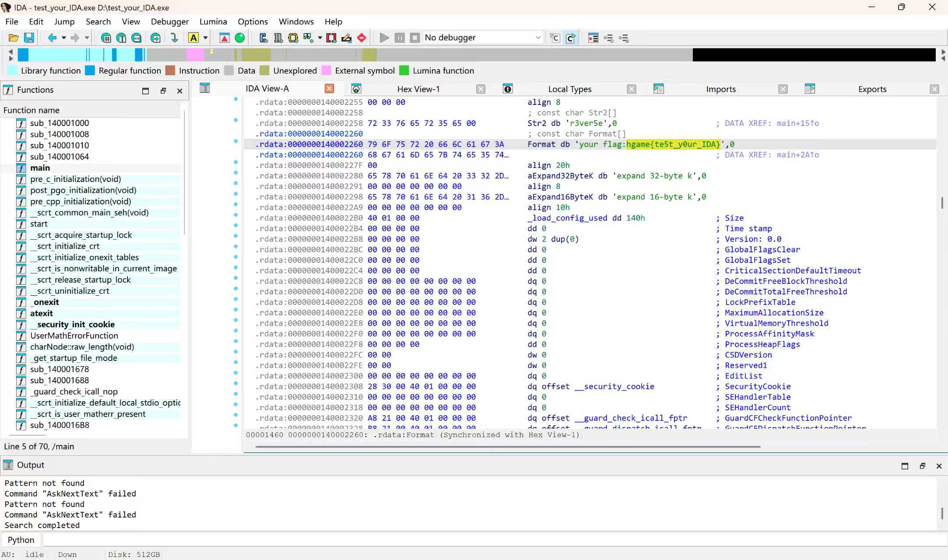Click the yellow 'A' text search icon
This screenshot has height=560, width=948.
click(x=193, y=38)
